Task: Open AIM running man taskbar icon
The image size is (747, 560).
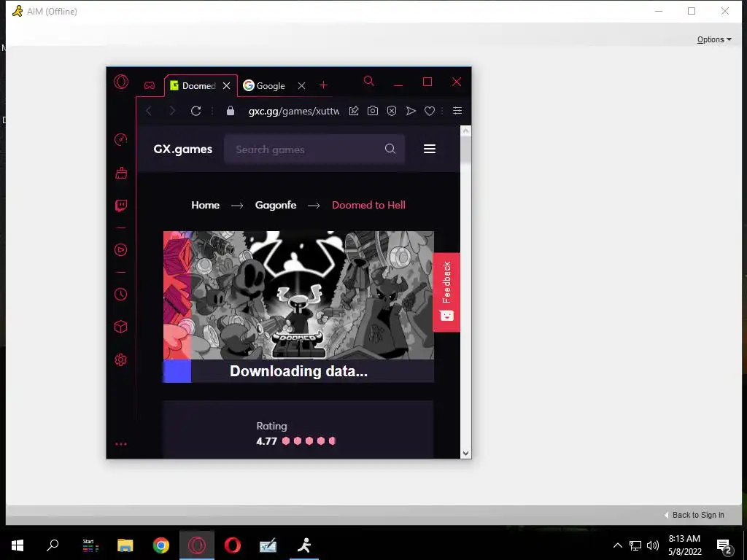Action: click(x=304, y=545)
